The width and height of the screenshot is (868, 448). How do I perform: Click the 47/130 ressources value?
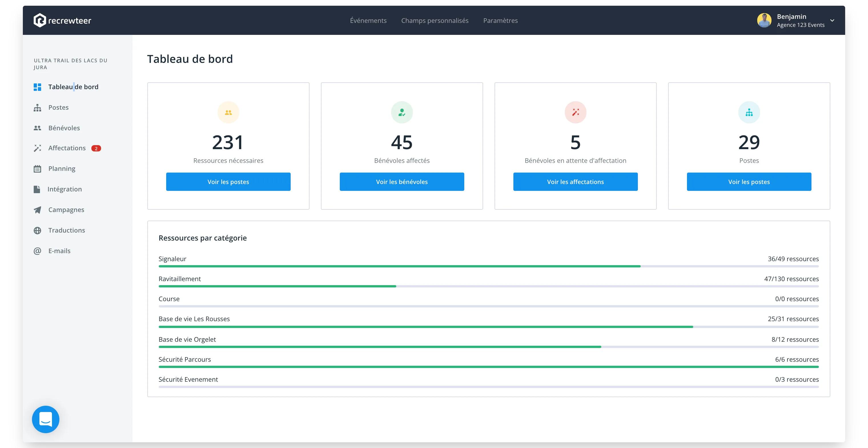[x=791, y=279]
